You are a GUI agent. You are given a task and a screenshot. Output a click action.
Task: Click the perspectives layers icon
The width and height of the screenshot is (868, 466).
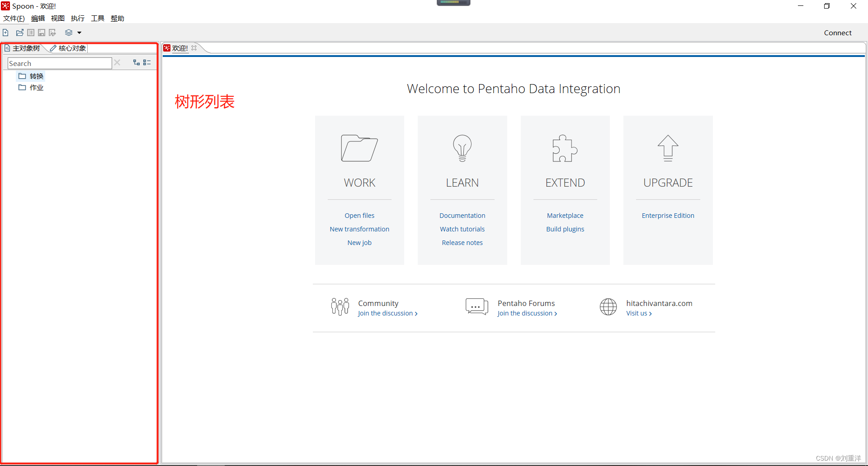click(69, 33)
